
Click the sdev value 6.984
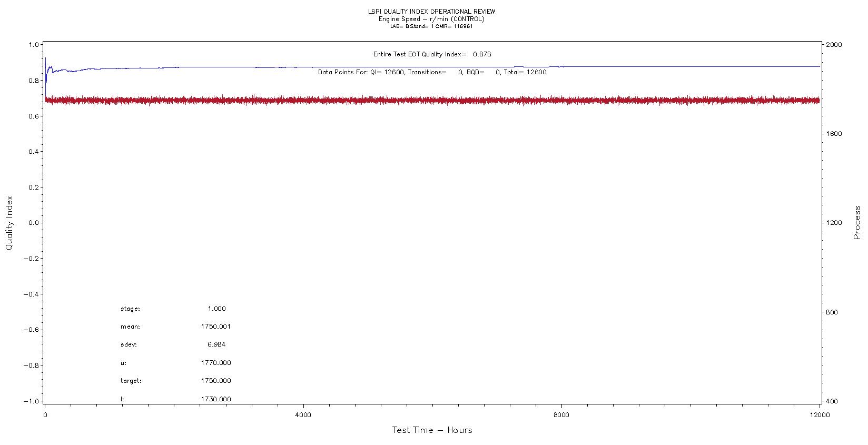[216, 344]
